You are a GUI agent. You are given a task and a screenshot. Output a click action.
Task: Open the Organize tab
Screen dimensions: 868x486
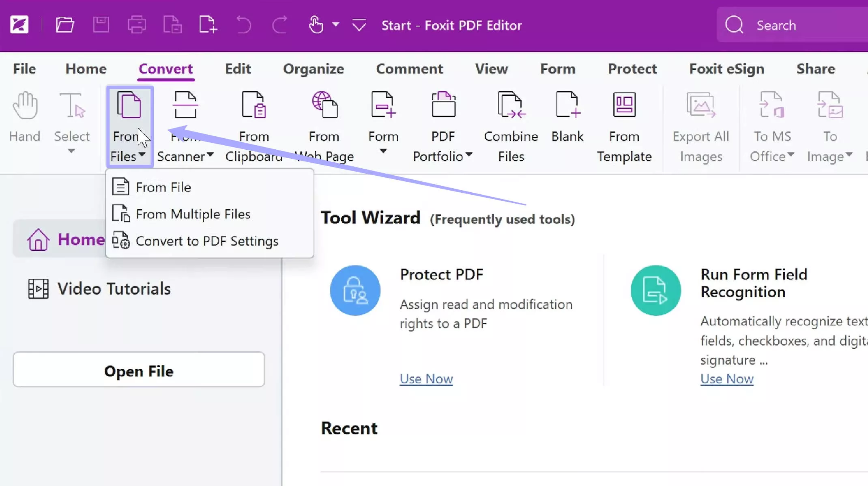314,69
